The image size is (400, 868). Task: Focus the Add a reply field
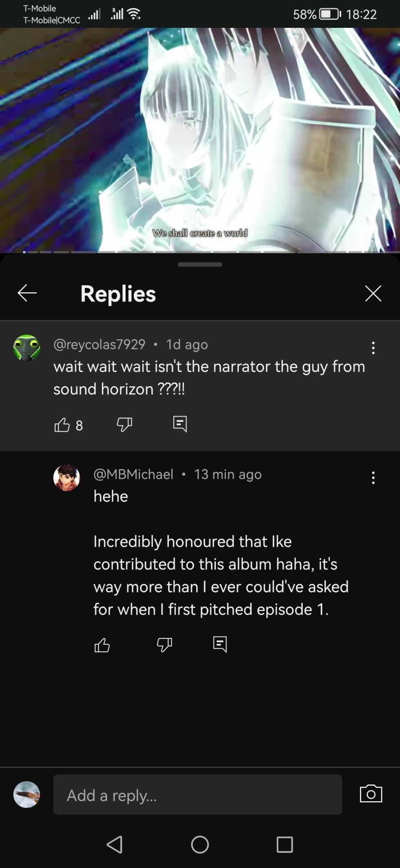pyautogui.click(x=198, y=794)
